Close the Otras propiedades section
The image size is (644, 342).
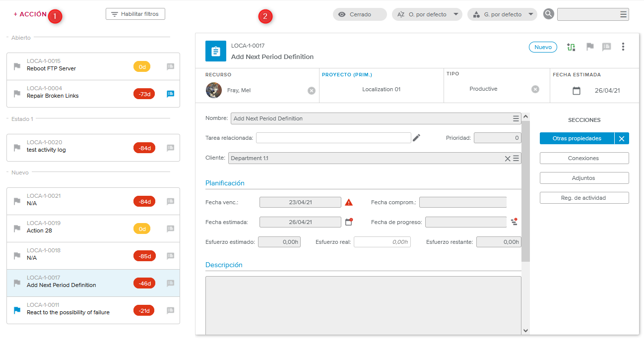pos(622,139)
